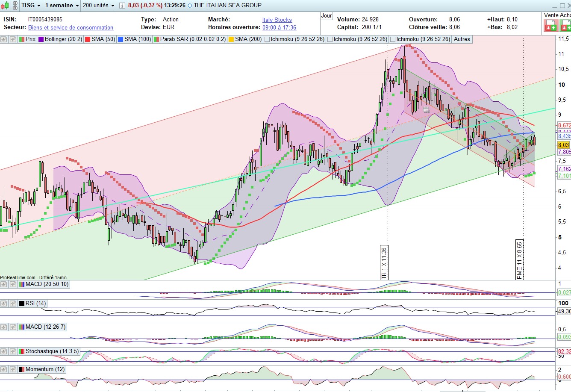Click the Volume value 24 928
571x392 pixels.
(x=370, y=20)
